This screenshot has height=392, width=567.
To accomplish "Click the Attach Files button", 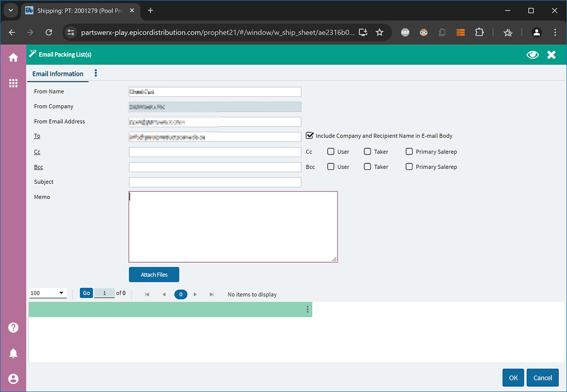I will [154, 275].
